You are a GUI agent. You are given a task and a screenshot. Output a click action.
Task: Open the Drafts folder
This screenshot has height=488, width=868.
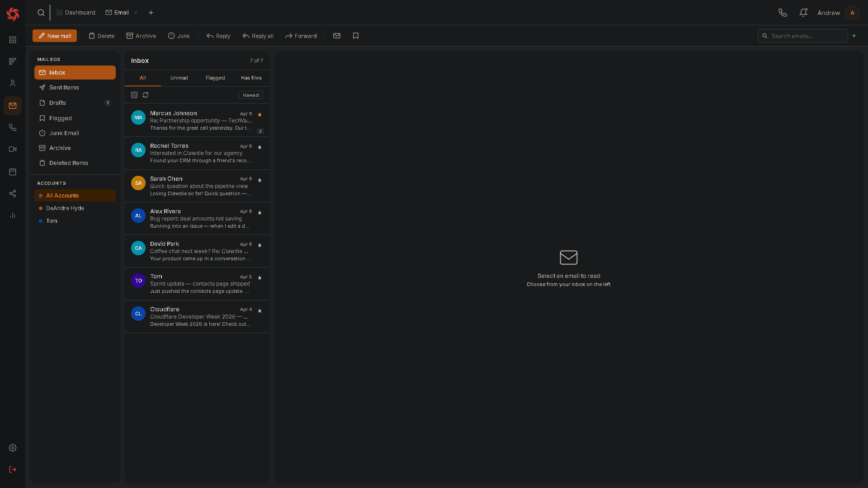[75, 103]
